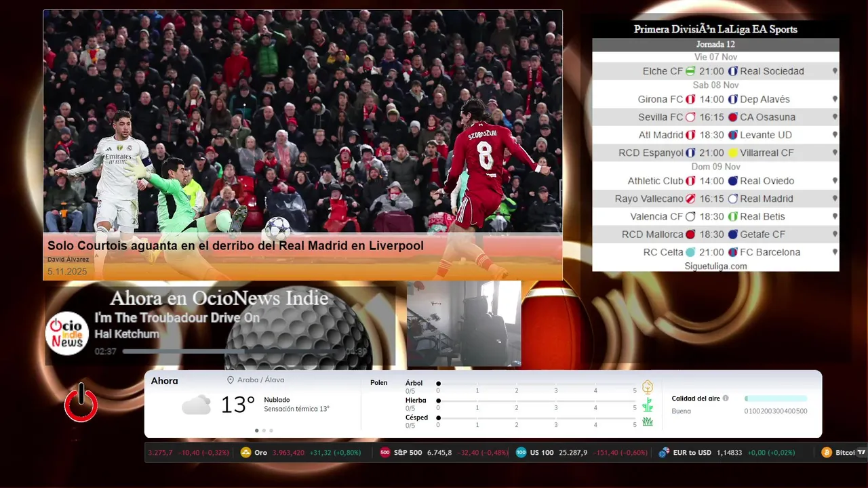Click the artist name Hal Ketchum
This screenshot has width=868, height=488.
[x=127, y=334]
